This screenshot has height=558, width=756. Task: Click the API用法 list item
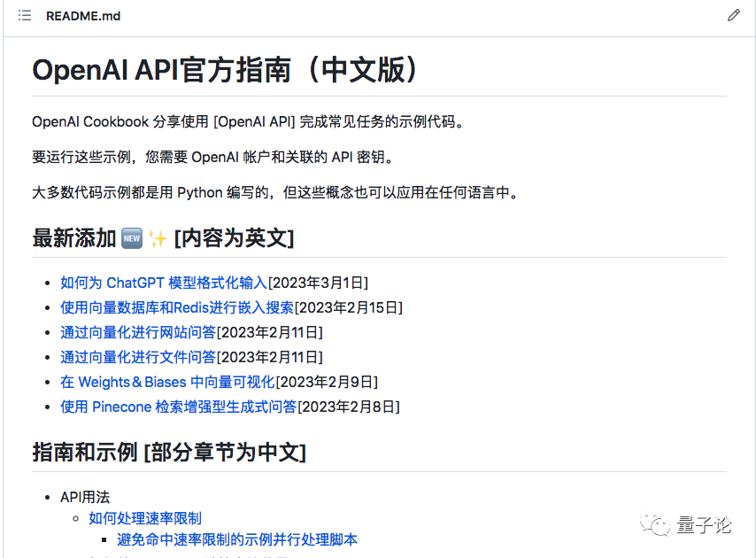point(85,497)
